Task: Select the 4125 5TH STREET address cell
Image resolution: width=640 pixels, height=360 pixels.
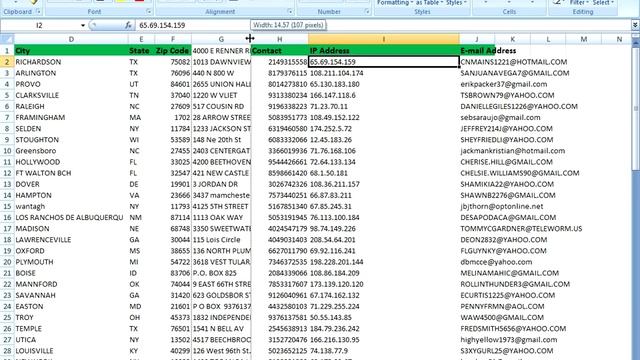Action: pyautogui.click(x=221, y=207)
